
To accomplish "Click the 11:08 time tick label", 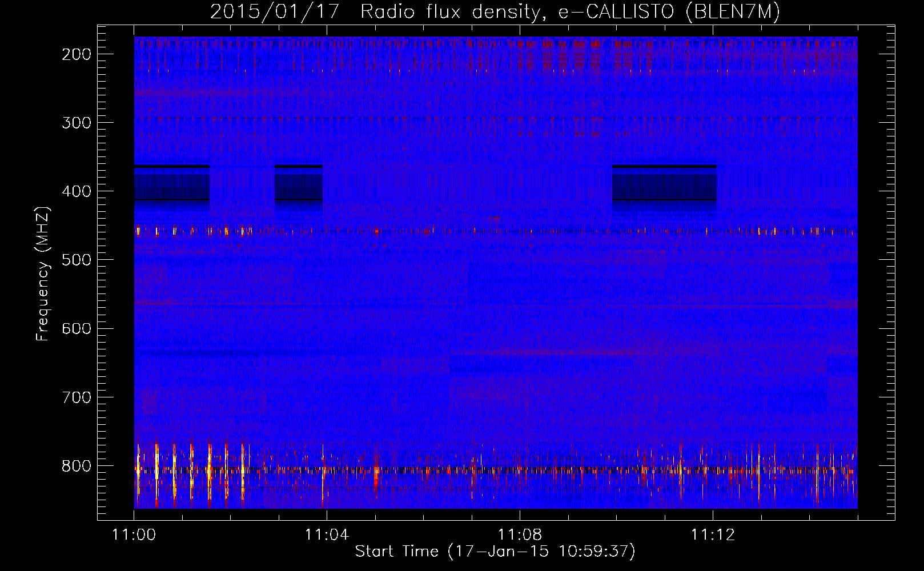I will [520, 535].
